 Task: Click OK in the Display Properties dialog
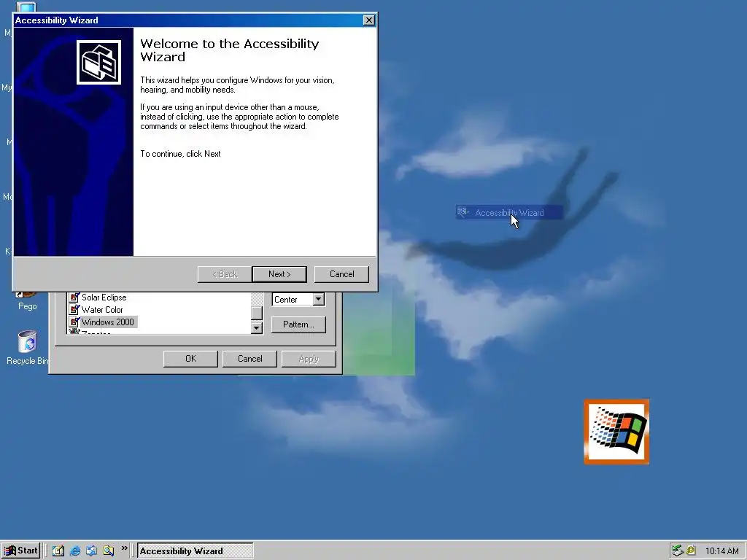(x=190, y=359)
